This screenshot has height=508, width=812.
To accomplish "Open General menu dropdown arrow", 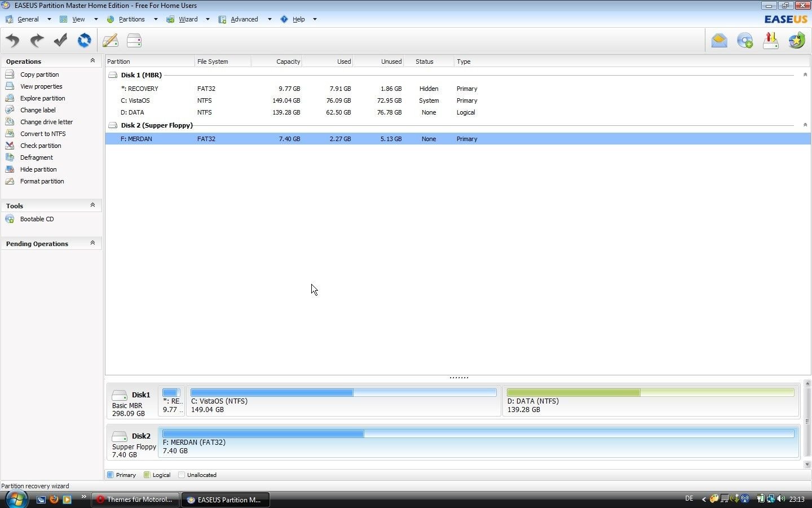I will coord(49,19).
